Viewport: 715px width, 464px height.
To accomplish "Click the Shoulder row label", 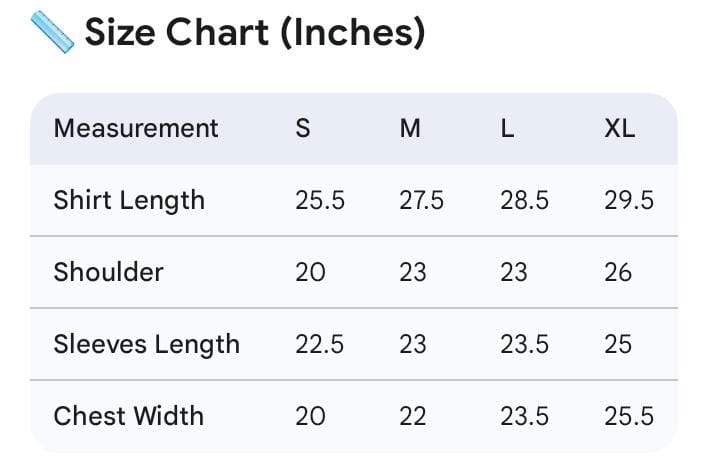I will pos(108,272).
